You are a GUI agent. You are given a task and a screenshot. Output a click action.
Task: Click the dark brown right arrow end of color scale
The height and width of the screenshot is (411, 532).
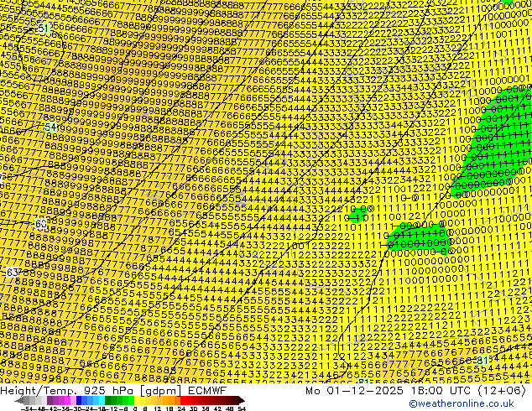241,400
